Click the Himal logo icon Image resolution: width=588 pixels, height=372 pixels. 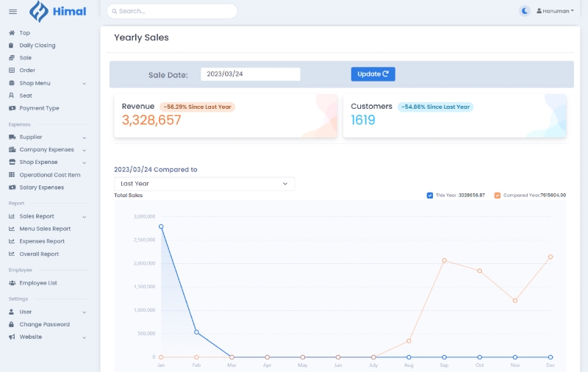click(x=39, y=11)
